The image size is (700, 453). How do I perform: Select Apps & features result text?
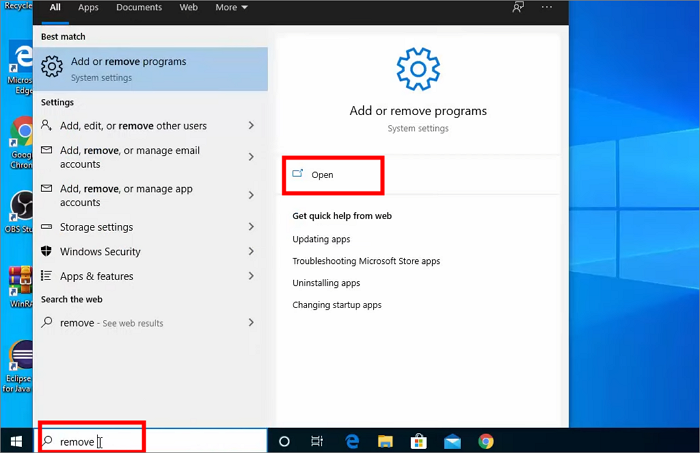(96, 276)
